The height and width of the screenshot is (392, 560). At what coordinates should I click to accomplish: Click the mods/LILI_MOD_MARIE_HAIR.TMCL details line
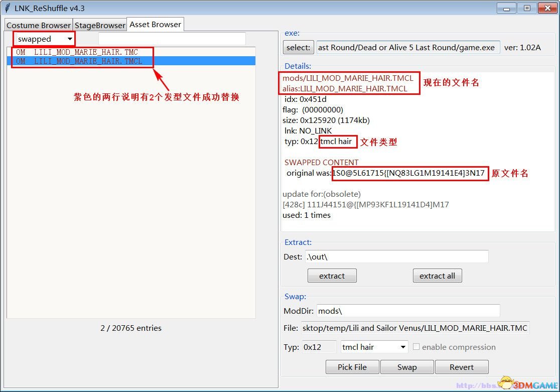(x=348, y=78)
